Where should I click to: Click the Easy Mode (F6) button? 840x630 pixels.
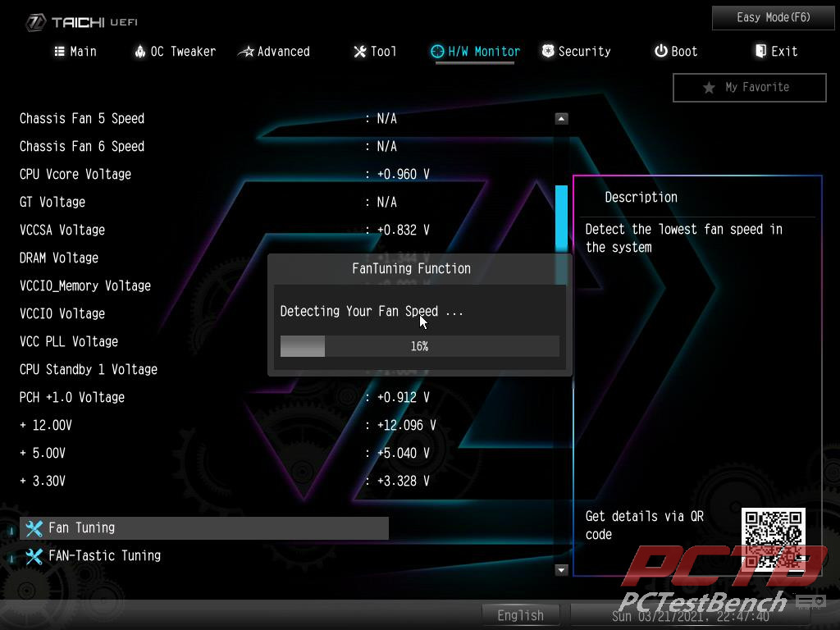pos(773,18)
